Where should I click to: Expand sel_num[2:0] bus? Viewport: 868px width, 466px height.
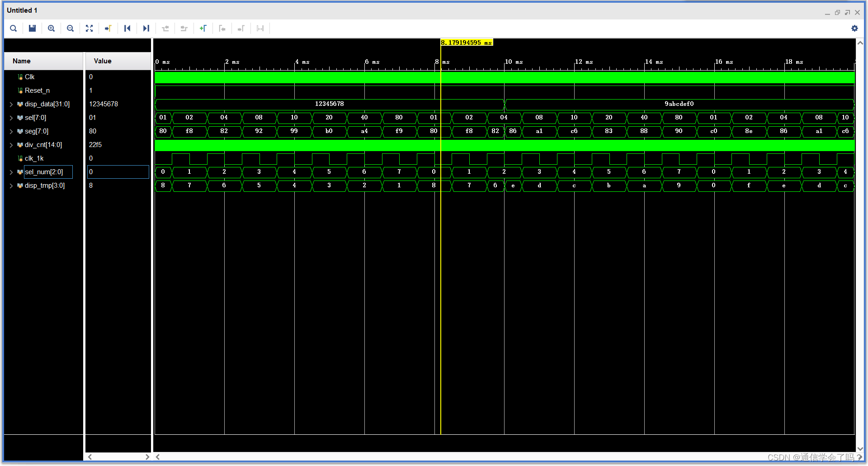(x=11, y=172)
